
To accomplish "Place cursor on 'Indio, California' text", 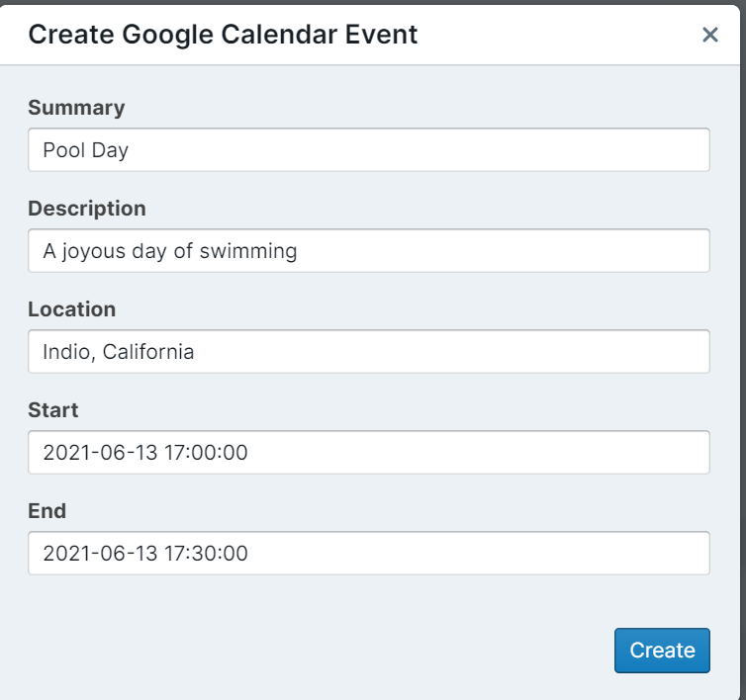I will 119,352.
